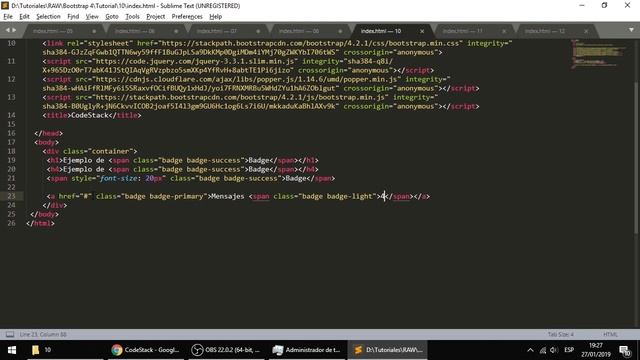Open the Tab Size: 4 selector

560,334
